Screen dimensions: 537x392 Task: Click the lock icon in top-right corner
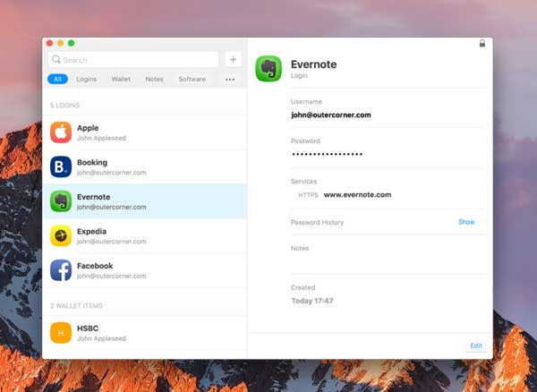point(482,43)
